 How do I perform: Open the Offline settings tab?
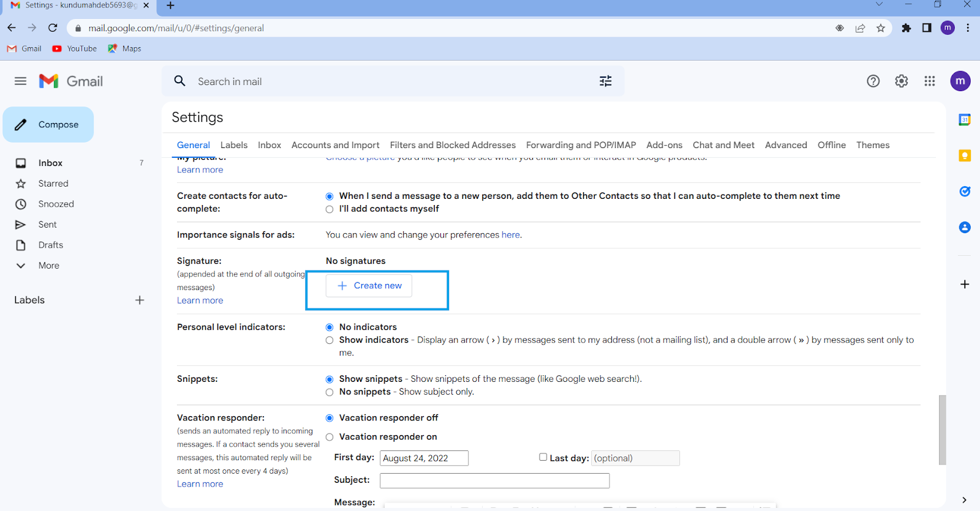(832, 145)
